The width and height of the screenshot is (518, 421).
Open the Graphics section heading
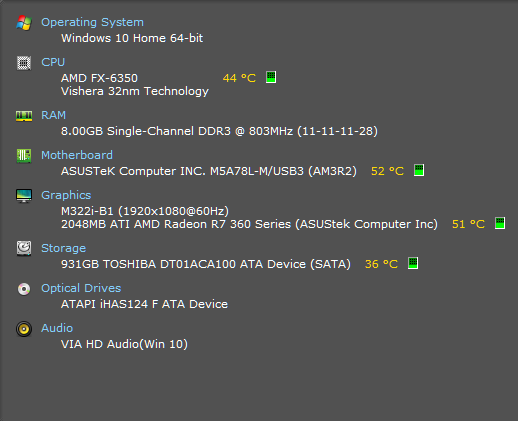pyautogui.click(x=66, y=195)
